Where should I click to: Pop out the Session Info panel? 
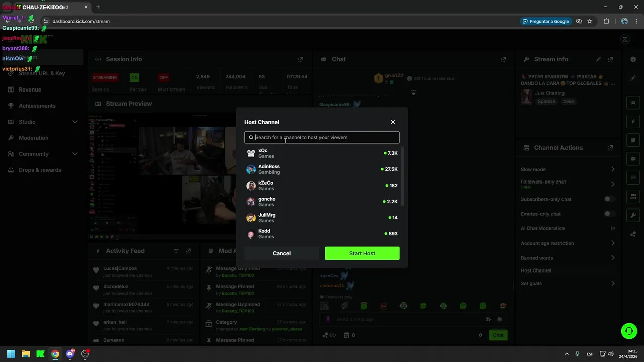(301, 59)
